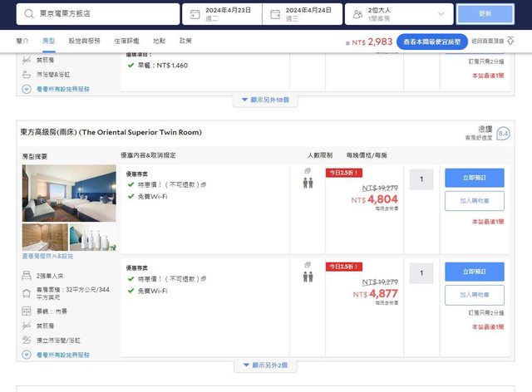The width and height of the screenshot is (532, 392).
Task: Click the plus icon beside 看看所有設施與服務 in twin room
Action: [x=27, y=355]
